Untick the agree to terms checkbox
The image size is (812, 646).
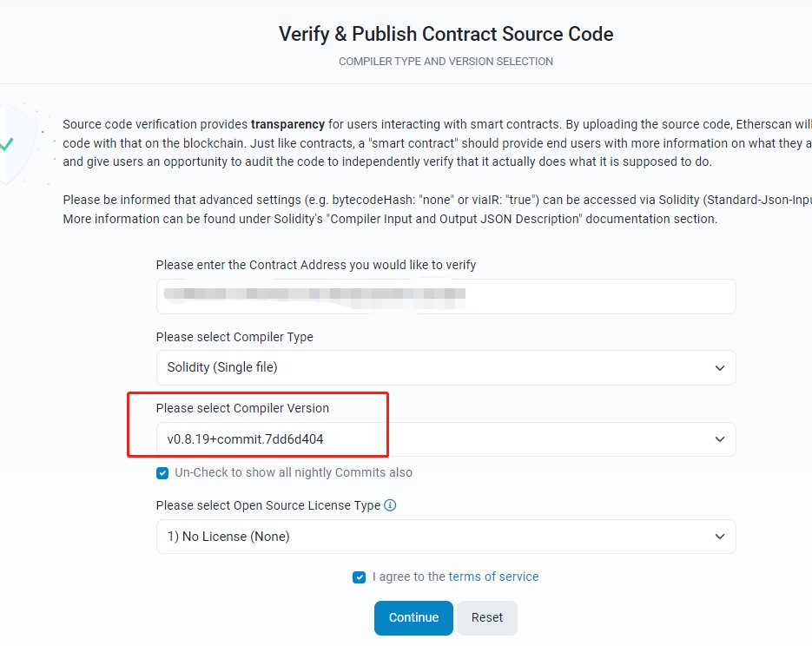359,577
